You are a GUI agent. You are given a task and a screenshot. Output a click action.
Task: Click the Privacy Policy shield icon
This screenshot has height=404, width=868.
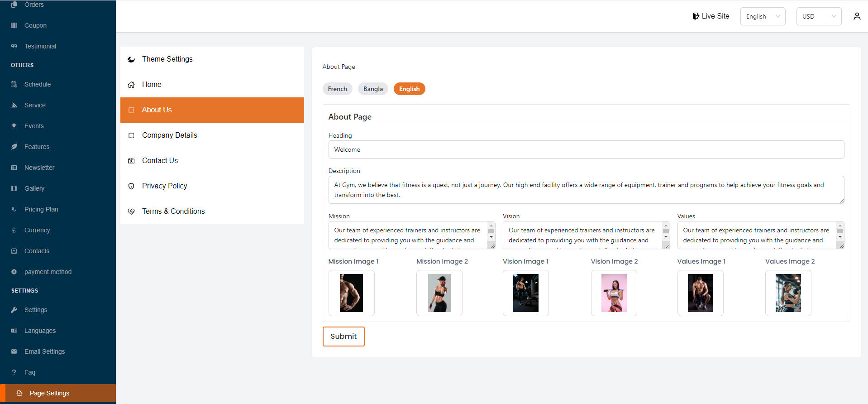tap(131, 186)
